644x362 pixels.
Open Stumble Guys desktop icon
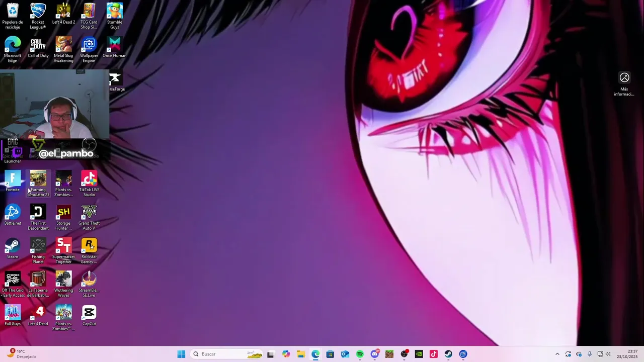coord(114,16)
